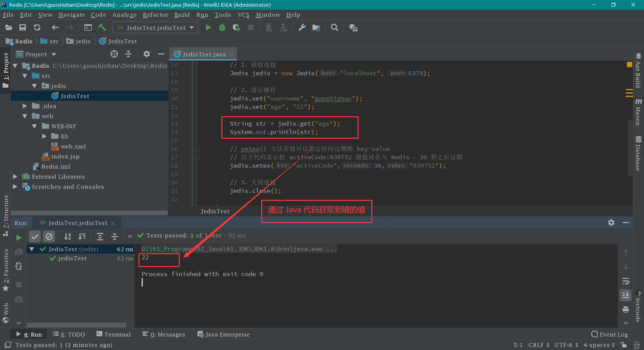Open Project panel gear settings
This screenshot has height=350, width=644.
pyautogui.click(x=147, y=54)
